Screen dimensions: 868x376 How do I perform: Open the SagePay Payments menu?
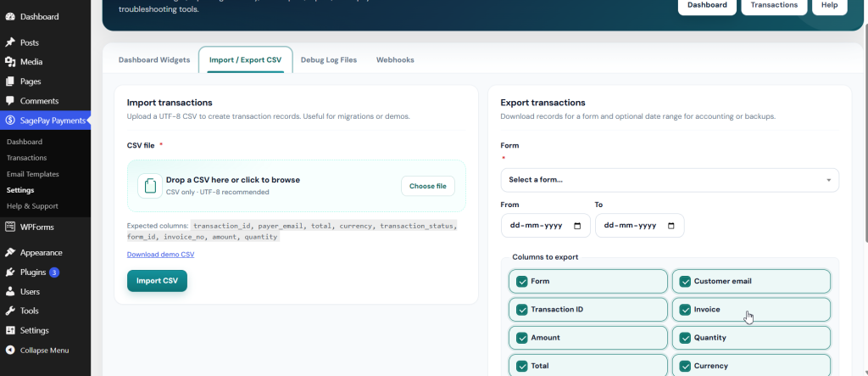coord(46,121)
